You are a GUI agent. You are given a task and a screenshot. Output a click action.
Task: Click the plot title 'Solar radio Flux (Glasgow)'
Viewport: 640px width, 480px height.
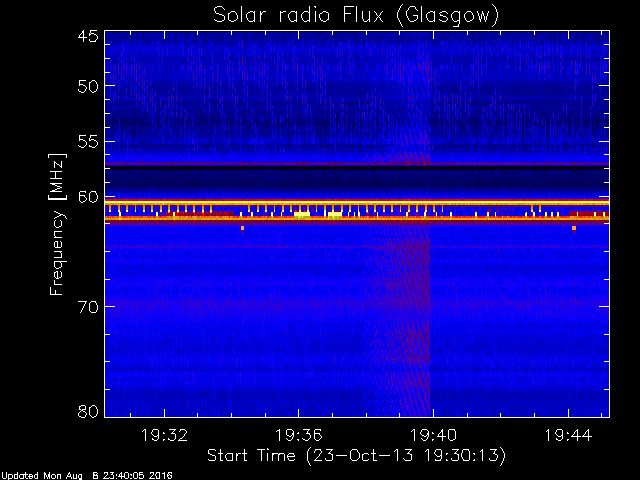coord(356,16)
